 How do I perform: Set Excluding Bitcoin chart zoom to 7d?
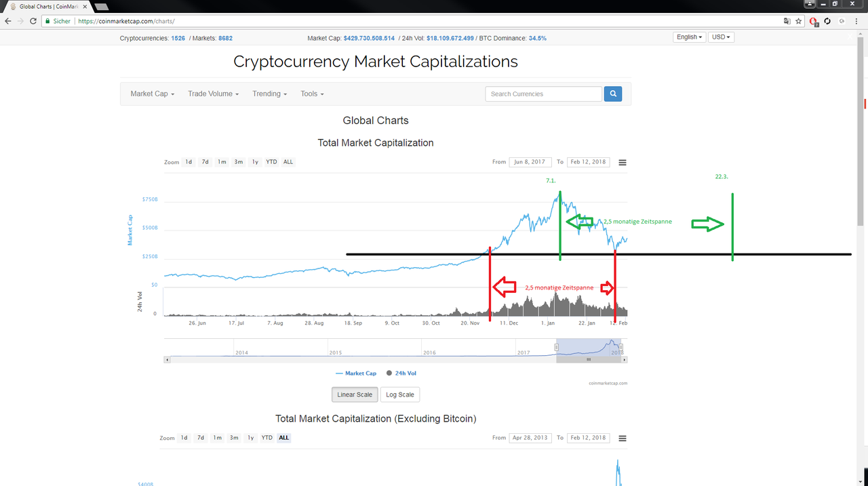pyautogui.click(x=201, y=438)
